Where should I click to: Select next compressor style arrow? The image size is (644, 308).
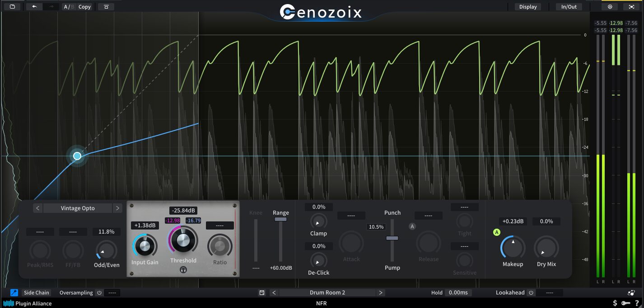[117, 208]
